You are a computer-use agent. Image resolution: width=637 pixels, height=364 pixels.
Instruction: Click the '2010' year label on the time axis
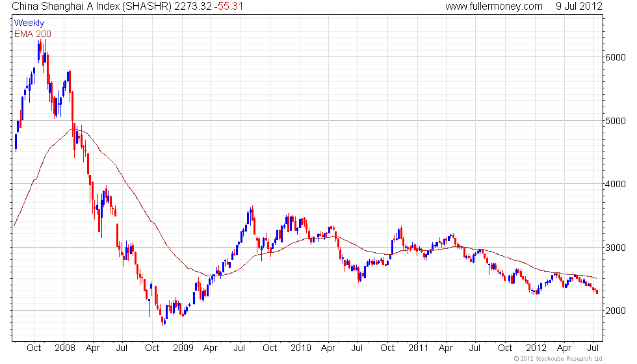pos(301,348)
